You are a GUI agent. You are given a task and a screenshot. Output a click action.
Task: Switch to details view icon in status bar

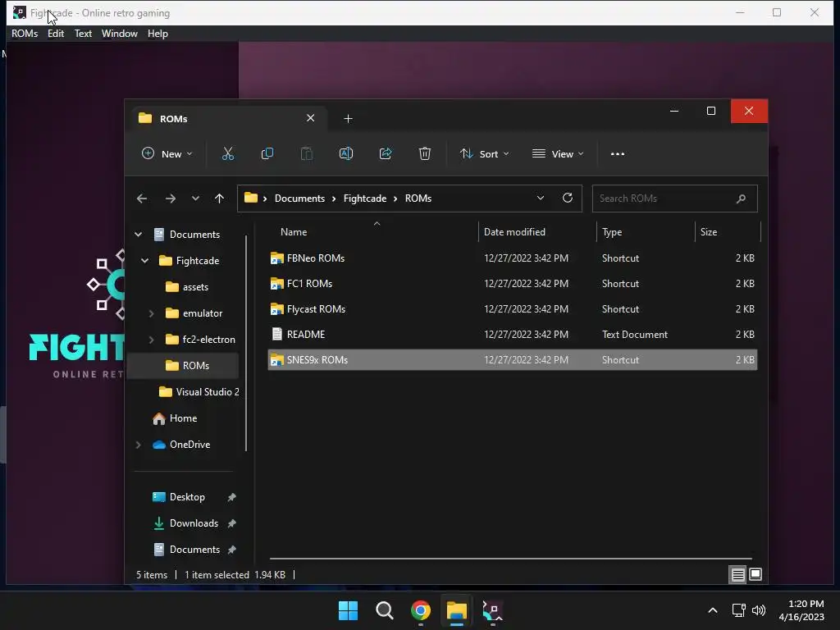point(737,575)
